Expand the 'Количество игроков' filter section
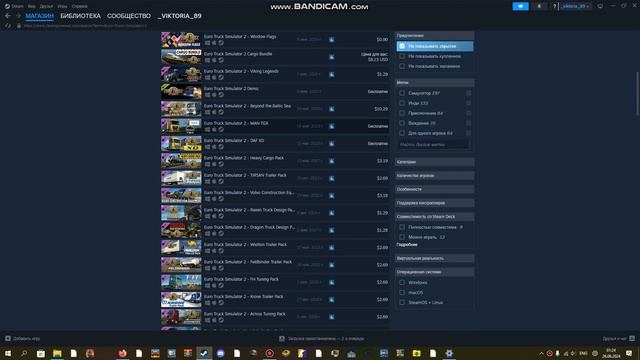The height and width of the screenshot is (360, 640). pyautogui.click(x=434, y=176)
